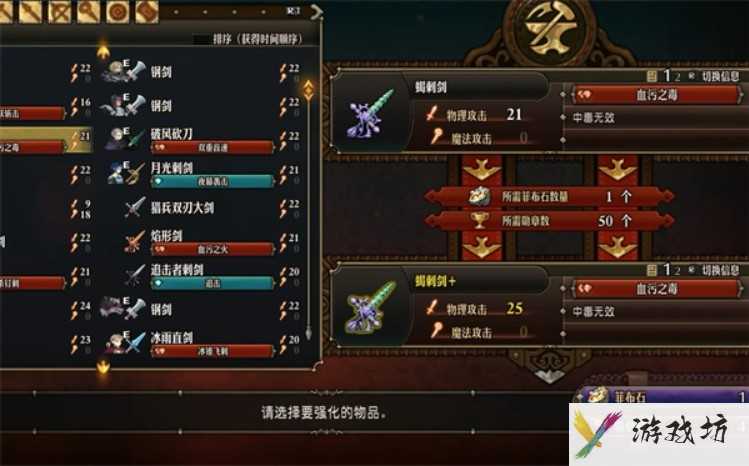Click the stone icon beside 所需菲布石数量

[479, 196]
